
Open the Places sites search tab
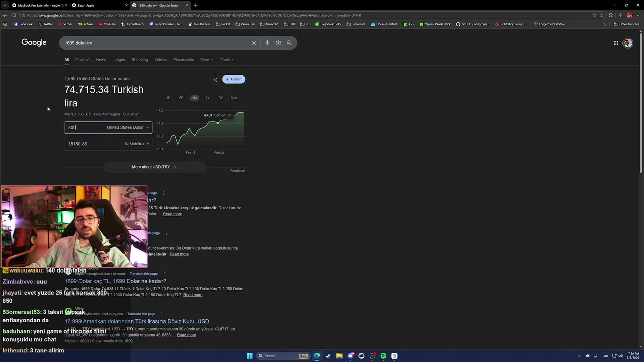(x=183, y=60)
